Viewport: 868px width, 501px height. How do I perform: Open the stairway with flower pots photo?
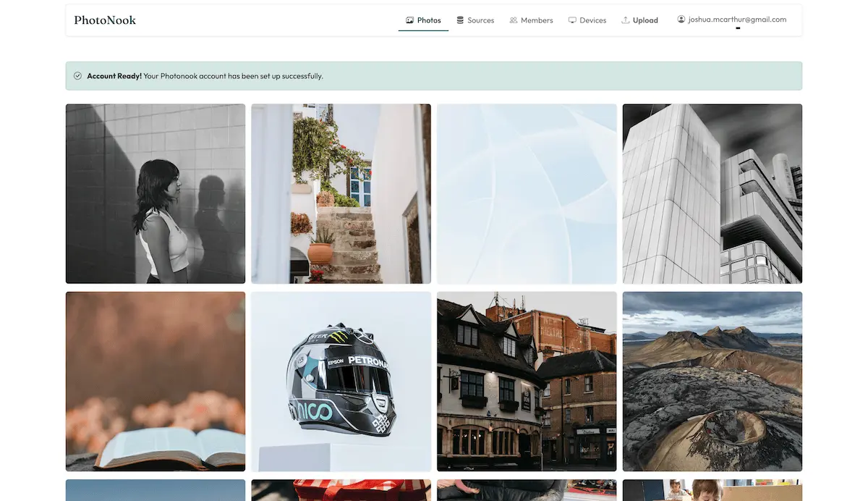point(341,194)
